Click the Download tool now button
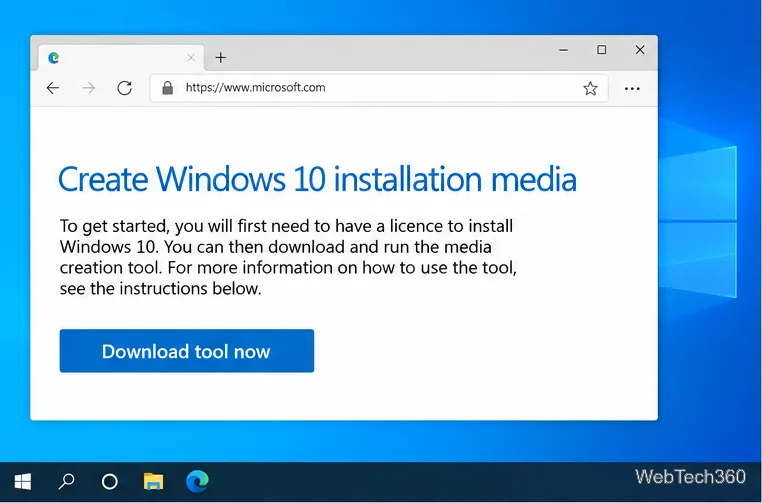The height and width of the screenshot is (503, 762). coord(187,351)
